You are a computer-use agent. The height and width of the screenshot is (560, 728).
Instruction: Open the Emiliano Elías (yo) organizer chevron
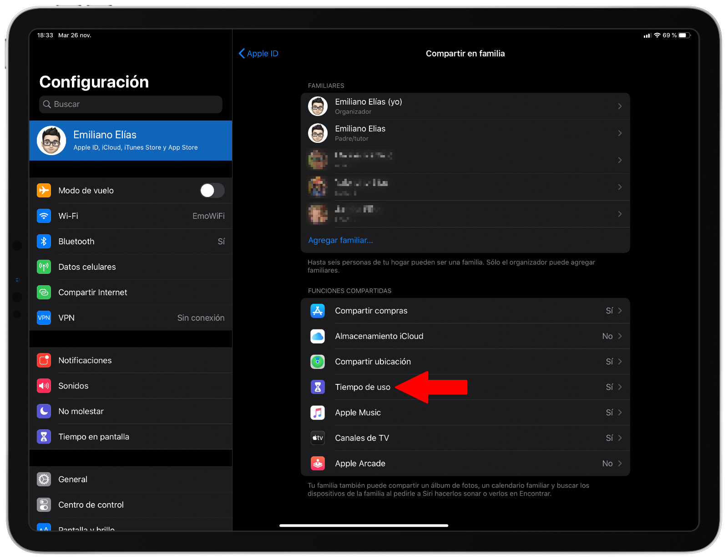620,106
